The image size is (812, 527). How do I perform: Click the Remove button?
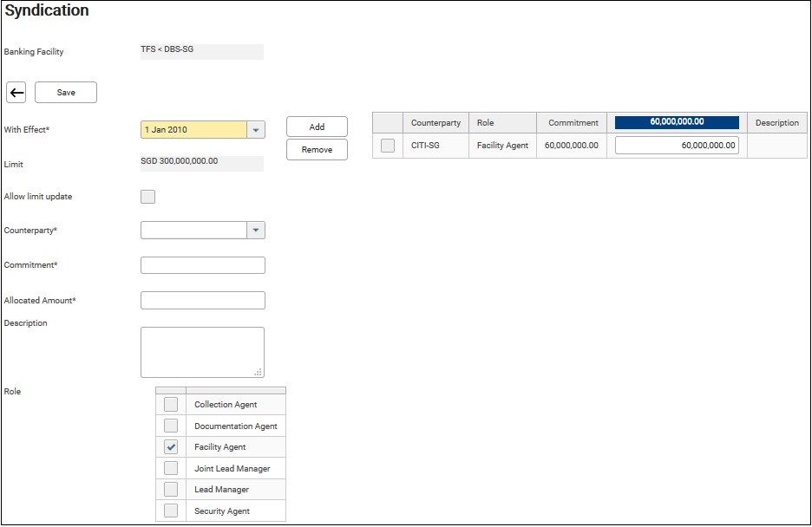coord(317,150)
